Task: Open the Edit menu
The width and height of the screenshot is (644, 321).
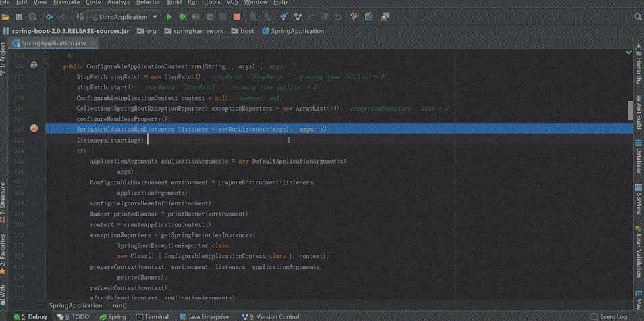Action: click(22, 3)
